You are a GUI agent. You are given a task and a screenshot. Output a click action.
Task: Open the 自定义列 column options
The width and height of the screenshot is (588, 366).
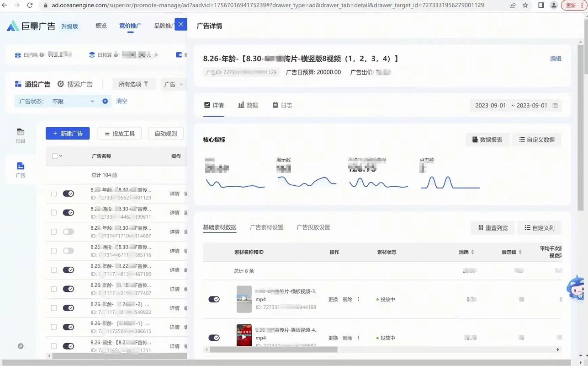540,228
